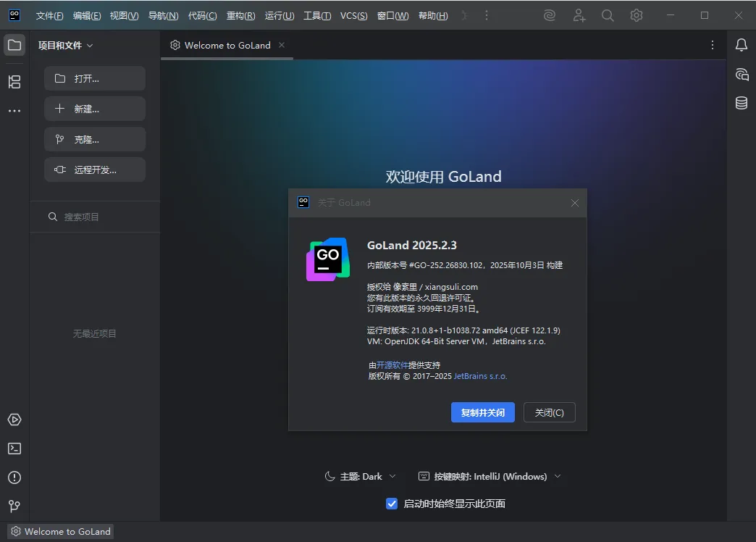Expand the 主题 Dark theme dropdown

pos(361,476)
